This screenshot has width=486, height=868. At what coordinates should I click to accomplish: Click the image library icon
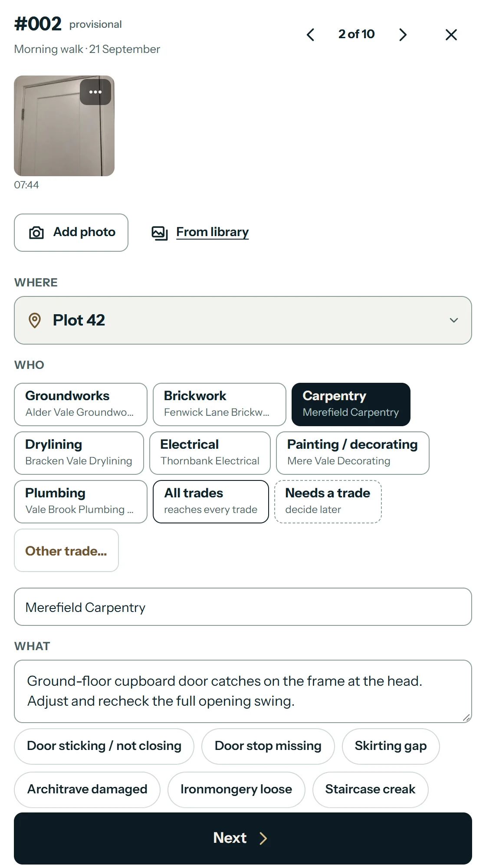(x=160, y=233)
